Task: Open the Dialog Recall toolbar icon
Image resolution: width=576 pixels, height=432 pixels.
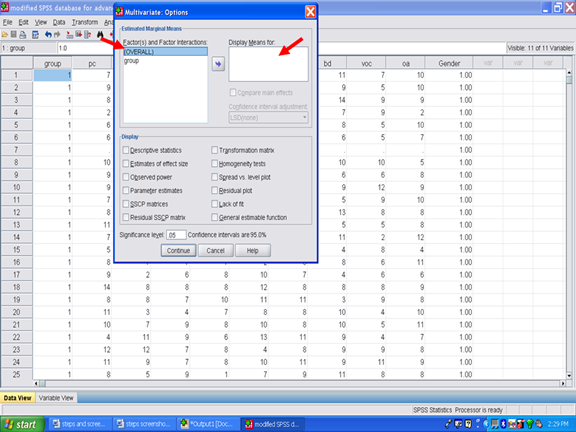Action: (35, 35)
